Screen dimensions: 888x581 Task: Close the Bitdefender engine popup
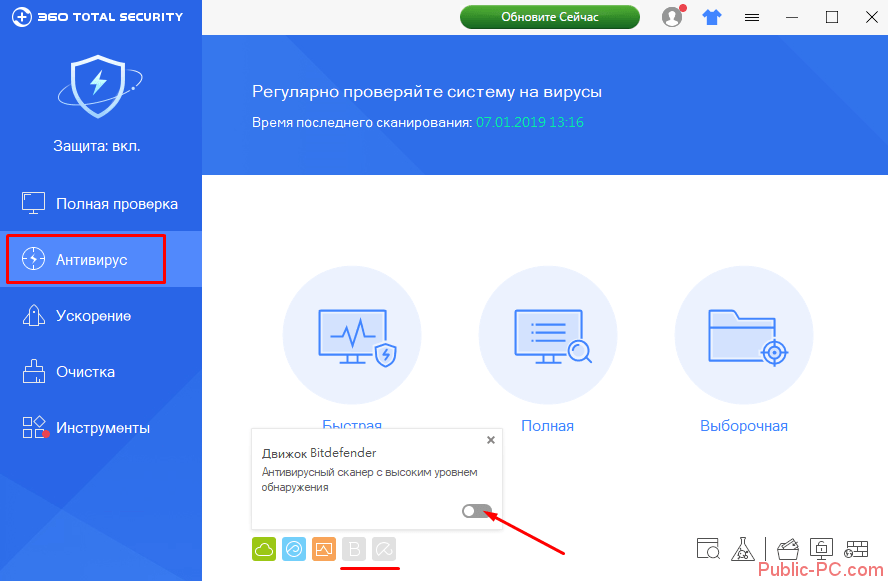click(491, 440)
